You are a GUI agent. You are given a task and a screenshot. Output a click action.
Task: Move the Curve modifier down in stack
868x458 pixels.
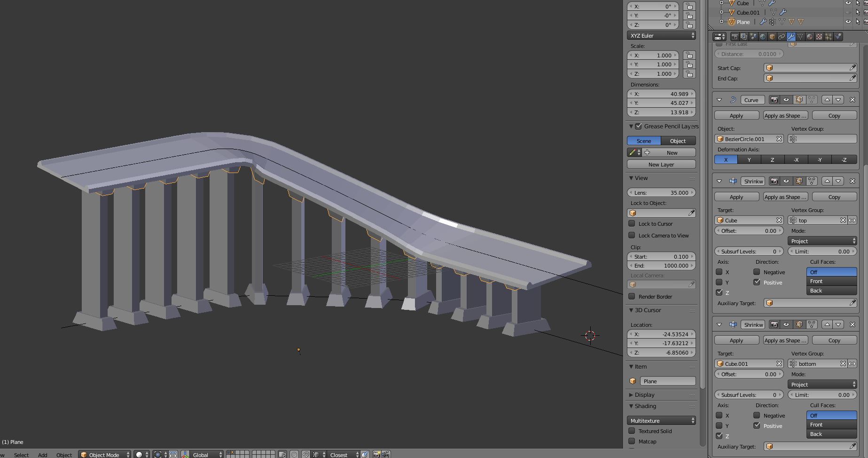(x=838, y=100)
